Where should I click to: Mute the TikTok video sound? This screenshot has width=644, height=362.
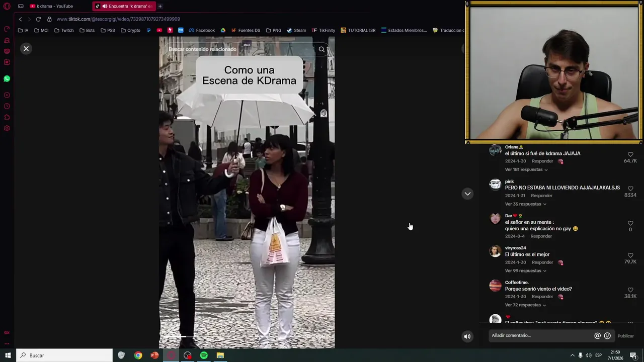[x=467, y=336]
